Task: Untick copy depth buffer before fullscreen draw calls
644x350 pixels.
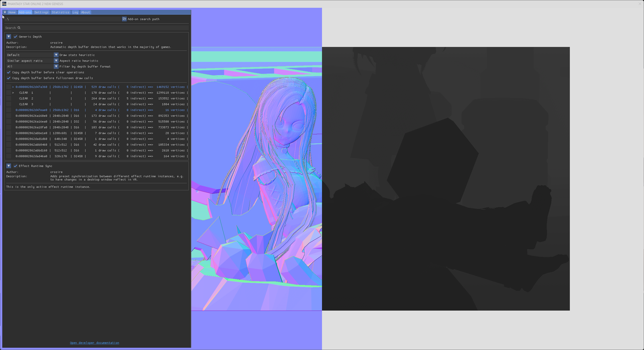Action: pos(9,78)
